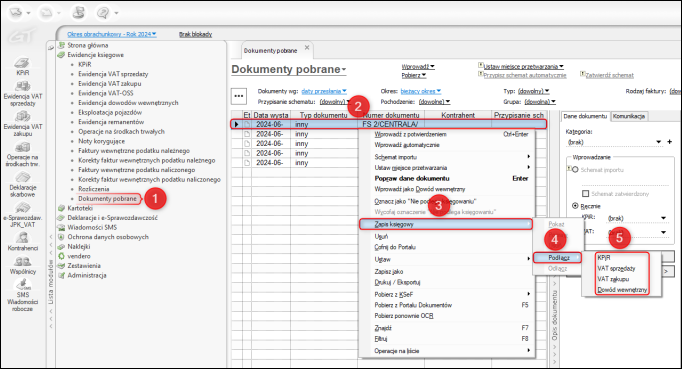Screen dimensions: 682x369
Task: Click the calculator icon in top toolbar
Action: [79, 13]
